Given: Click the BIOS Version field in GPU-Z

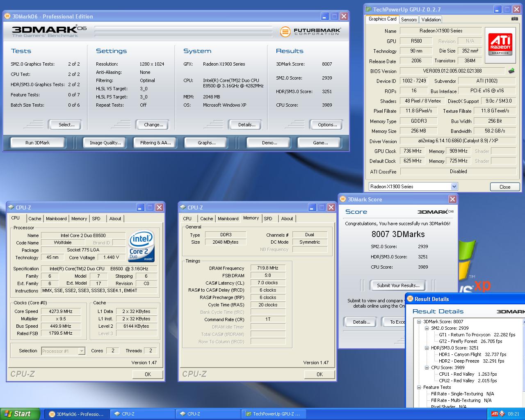Looking at the screenshot, I should coord(452,71).
